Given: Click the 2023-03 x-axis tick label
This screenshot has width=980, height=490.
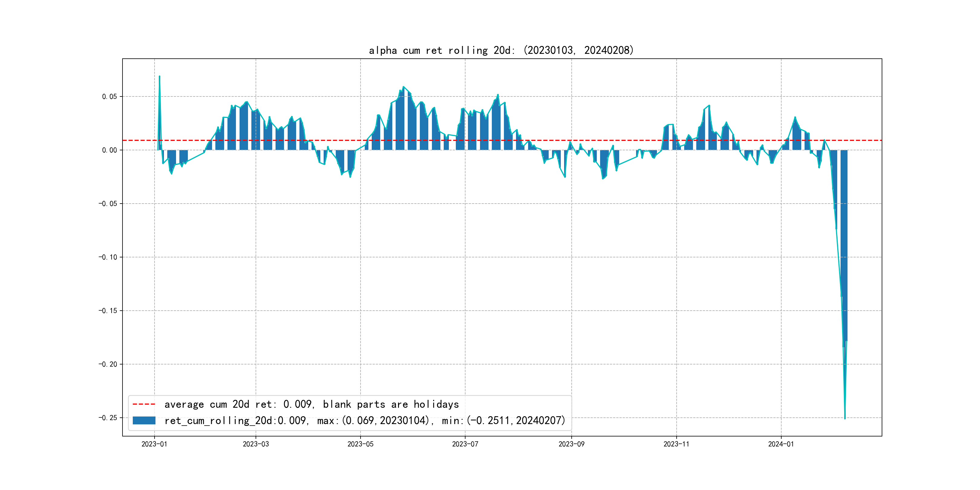Looking at the screenshot, I should click(x=256, y=444).
